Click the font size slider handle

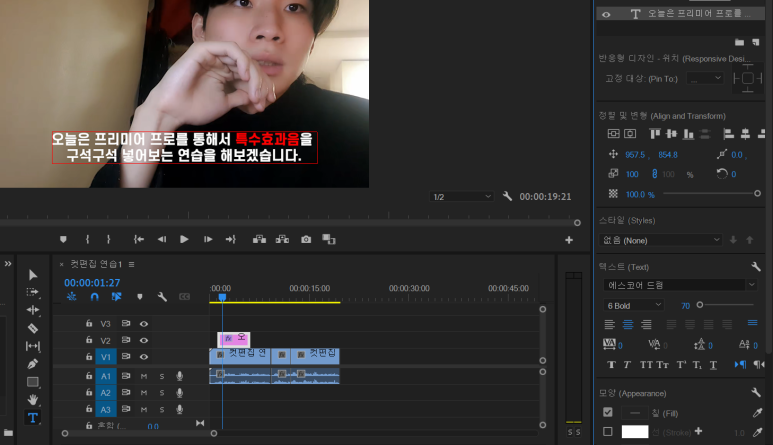pyautogui.click(x=700, y=305)
